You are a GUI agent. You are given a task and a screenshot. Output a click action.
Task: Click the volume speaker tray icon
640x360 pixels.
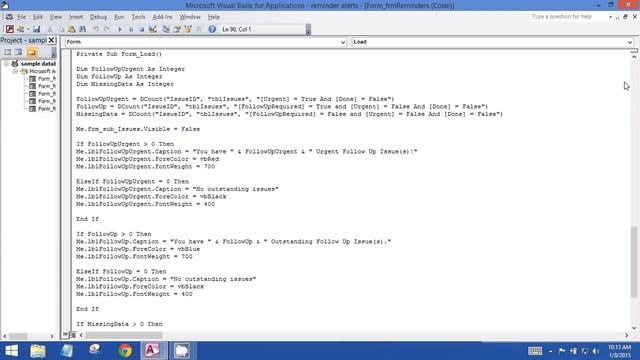[596, 351]
